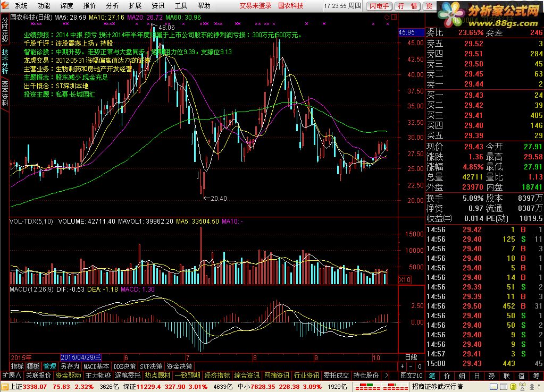Open the 工具 menu
Screen dimensions: 544x392
pos(181,5)
